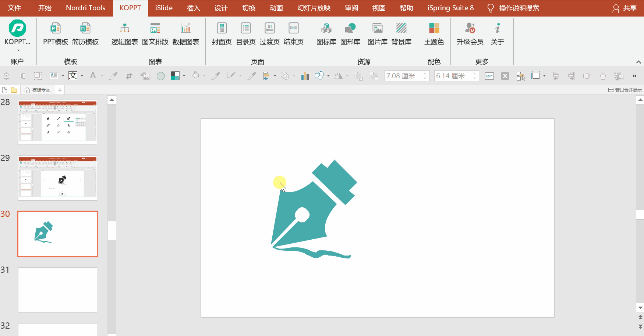The height and width of the screenshot is (336, 644).
Task: Open the text box dropdown arrow
Action: click(63, 76)
